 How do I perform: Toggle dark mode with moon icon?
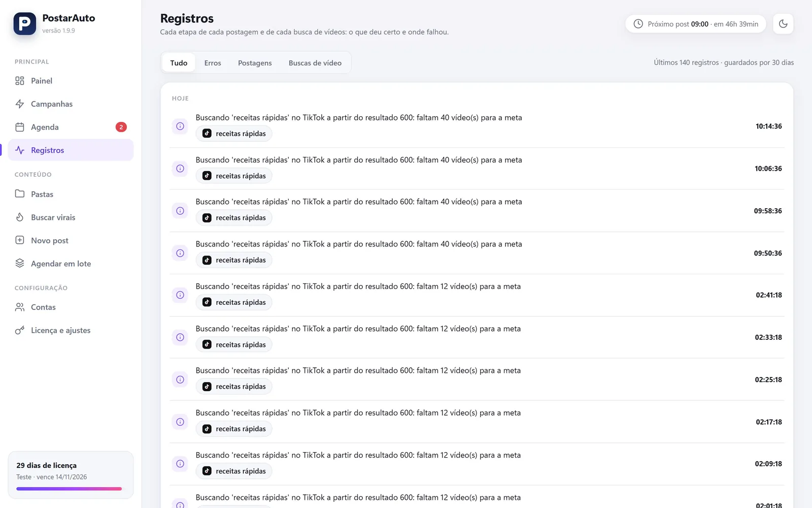[x=783, y=24]
